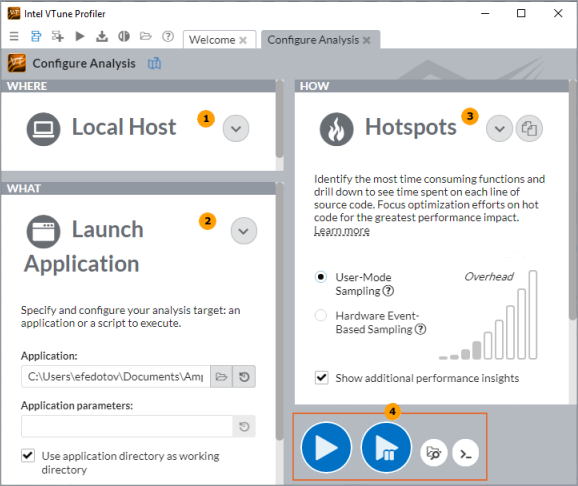Click the "Hotspots" heading text

click(411, 127)
